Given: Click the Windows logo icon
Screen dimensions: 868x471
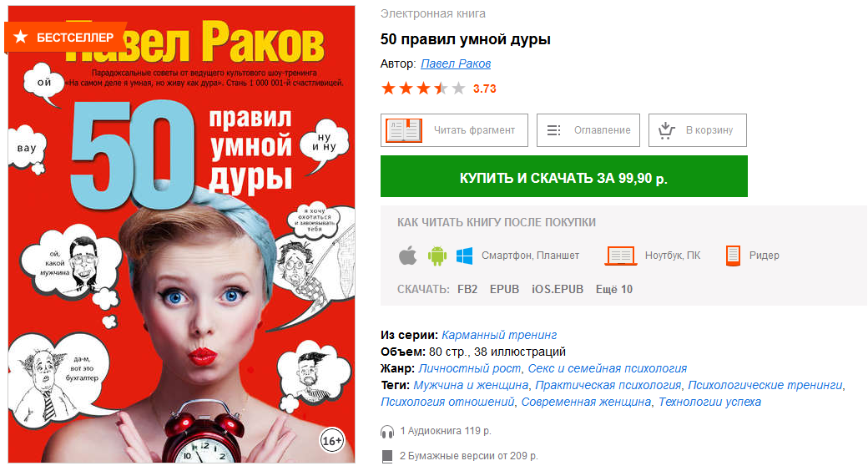Looking at the screenshot, I should click(x=464, y=256).
